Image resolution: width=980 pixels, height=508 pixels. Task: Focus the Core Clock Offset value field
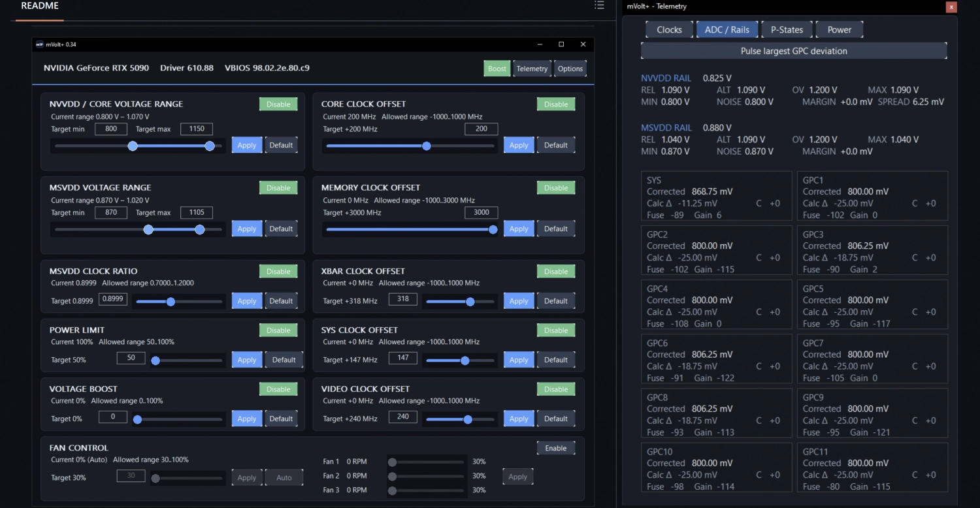click(482, 129)
